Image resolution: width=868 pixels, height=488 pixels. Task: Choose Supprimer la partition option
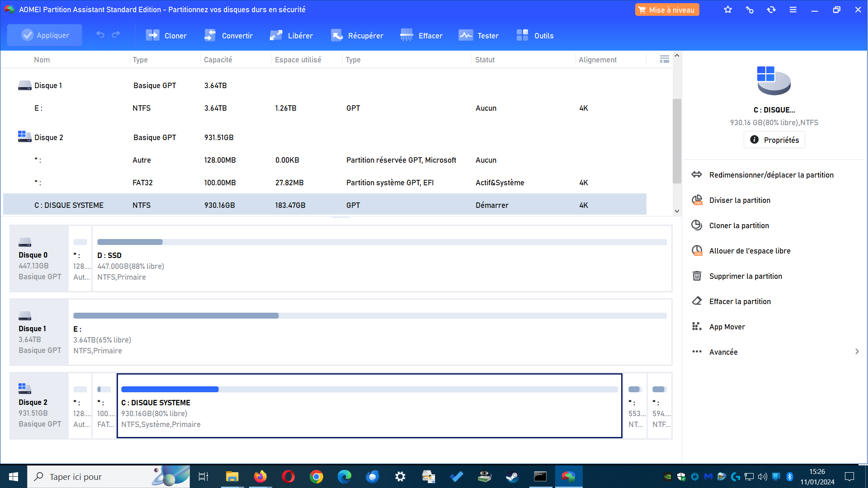pos(745,276)
